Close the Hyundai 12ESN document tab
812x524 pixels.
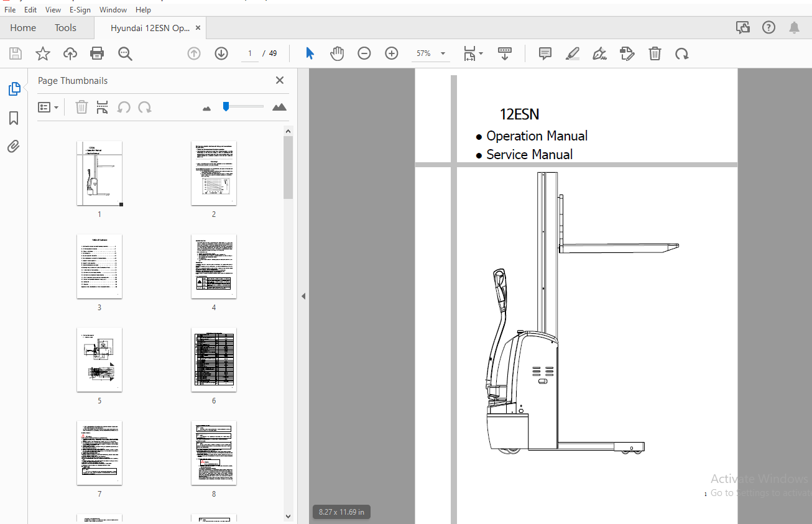pyautogui.click(x=198, y=28)
